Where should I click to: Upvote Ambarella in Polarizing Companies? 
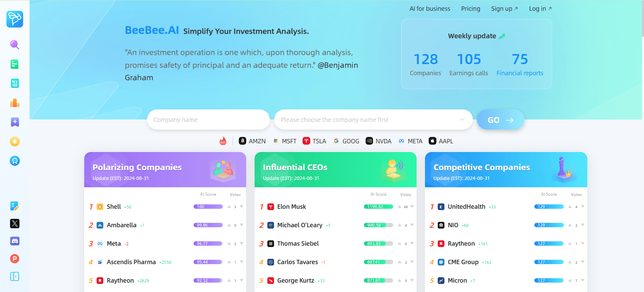coord(229,225)
